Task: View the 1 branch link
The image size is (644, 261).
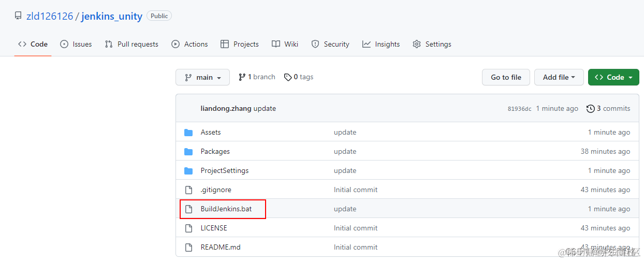Action: (257, 77)
